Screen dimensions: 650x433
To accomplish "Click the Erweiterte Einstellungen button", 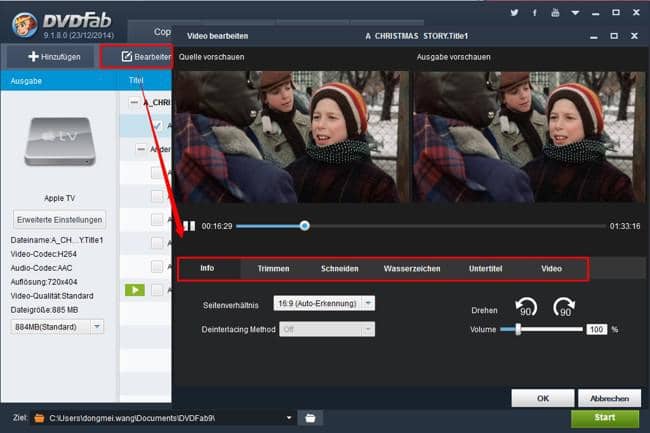I will pyautogui.click(x=59, y=220).
